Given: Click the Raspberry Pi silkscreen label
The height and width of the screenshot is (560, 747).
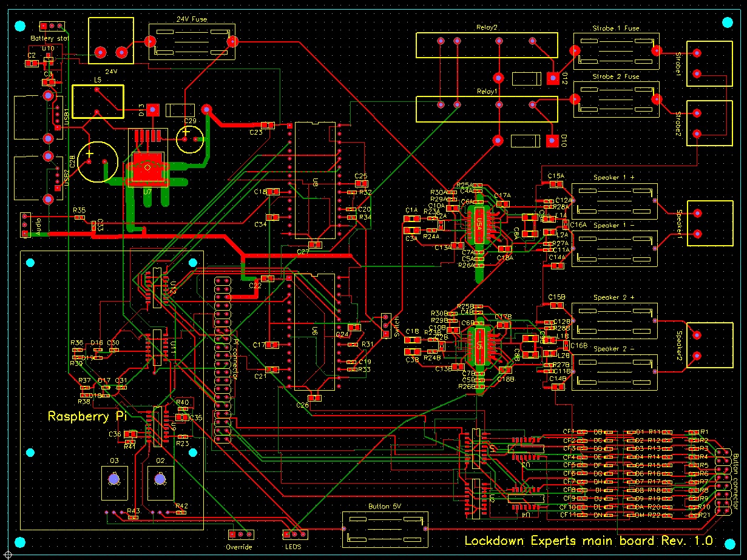Looking at the screenshot, I should (x=87, y=417).
